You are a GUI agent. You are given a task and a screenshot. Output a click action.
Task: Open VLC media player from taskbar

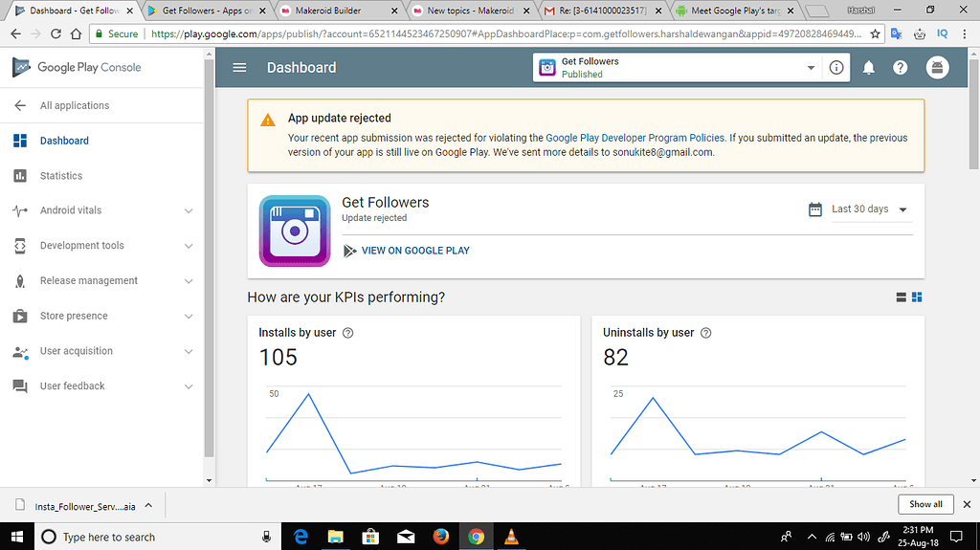click(x=511, y=537)
